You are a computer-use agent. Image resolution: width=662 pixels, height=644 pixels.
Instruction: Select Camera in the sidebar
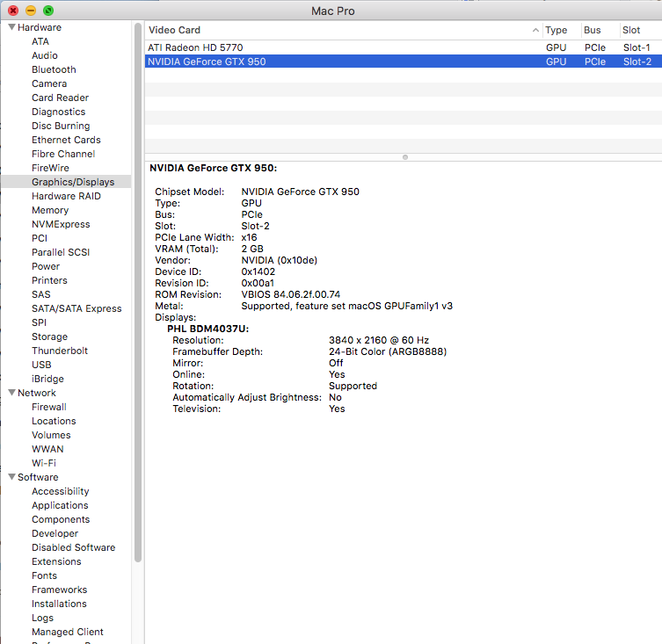49,83
